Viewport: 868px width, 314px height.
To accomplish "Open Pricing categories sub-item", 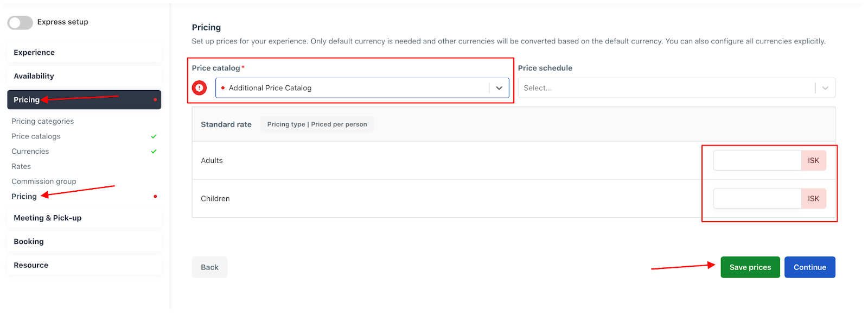I will [42, 121].
